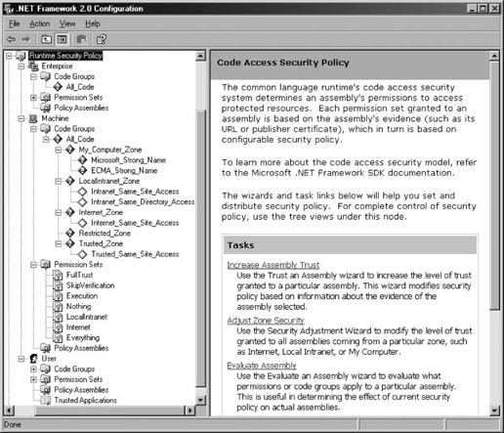Click the FullTrust permission set icon

pos(58,276)
